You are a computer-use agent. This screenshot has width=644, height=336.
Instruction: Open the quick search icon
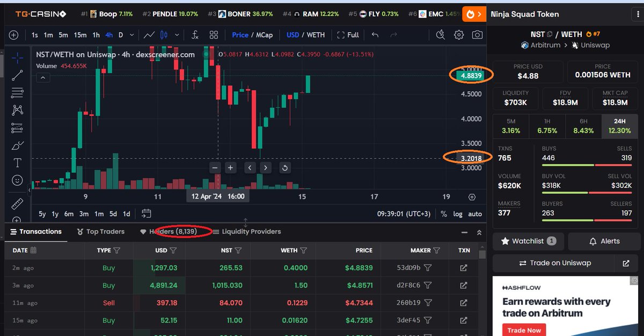pyautogui.click(x=441, y=35)
